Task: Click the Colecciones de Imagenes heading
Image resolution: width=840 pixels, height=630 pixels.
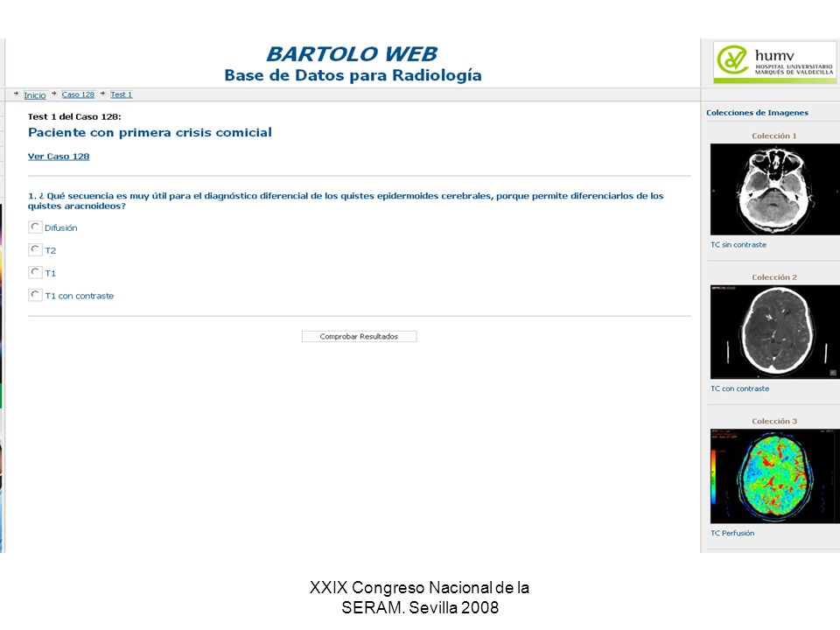Action: tap(757, 113)
